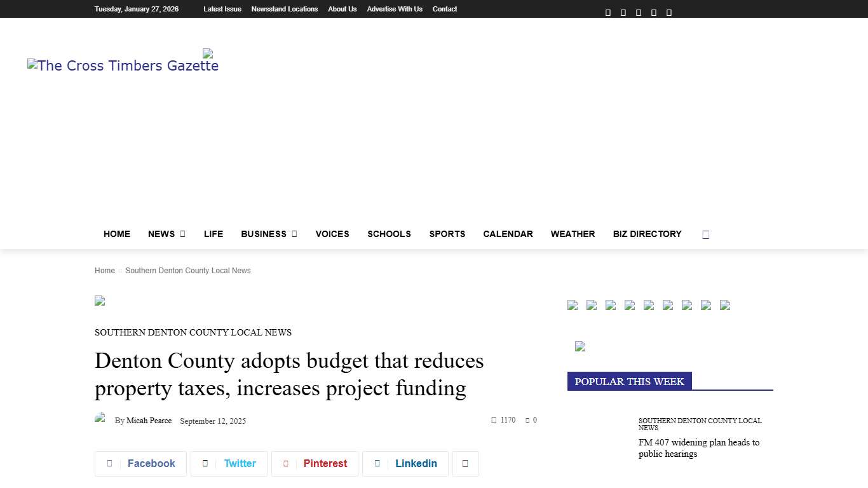Click the Cross Timbers Gazette logo
Image resolution: width=868 pixels, height=488 pixels.
(x=123, y=65)
